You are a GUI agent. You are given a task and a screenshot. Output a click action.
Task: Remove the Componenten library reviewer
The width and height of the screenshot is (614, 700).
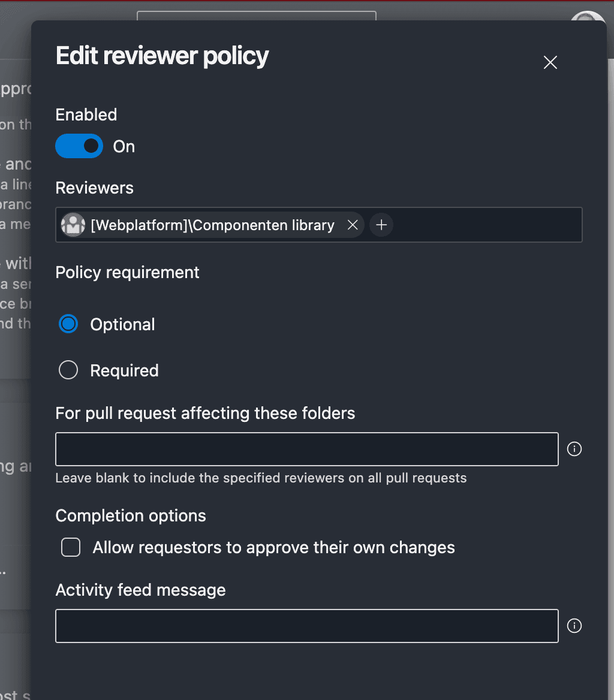tap(353, 225)
